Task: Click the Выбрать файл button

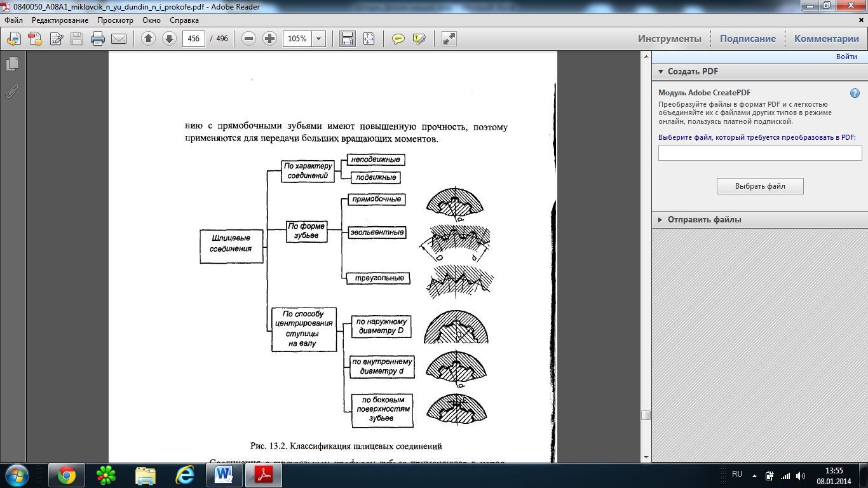Action: coord(760,186)
